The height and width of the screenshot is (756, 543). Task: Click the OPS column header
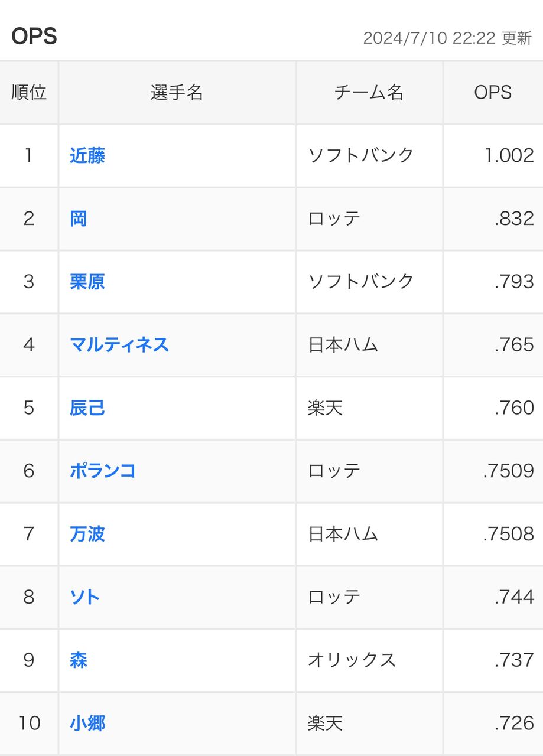493,93
